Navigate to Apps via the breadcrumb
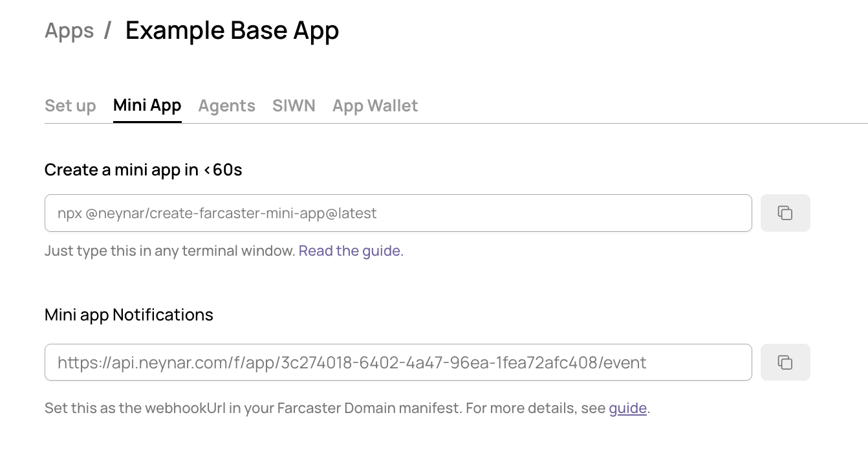 (x=69, y=30)
